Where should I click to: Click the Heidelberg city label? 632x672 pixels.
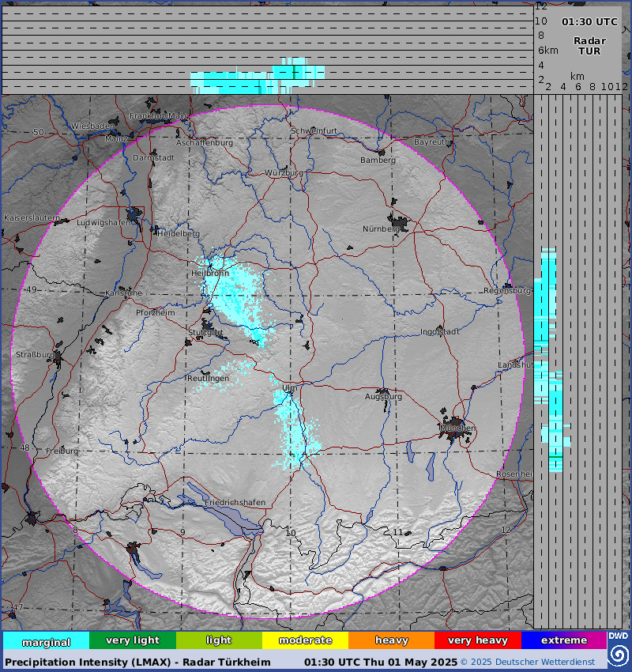(178, 233)
